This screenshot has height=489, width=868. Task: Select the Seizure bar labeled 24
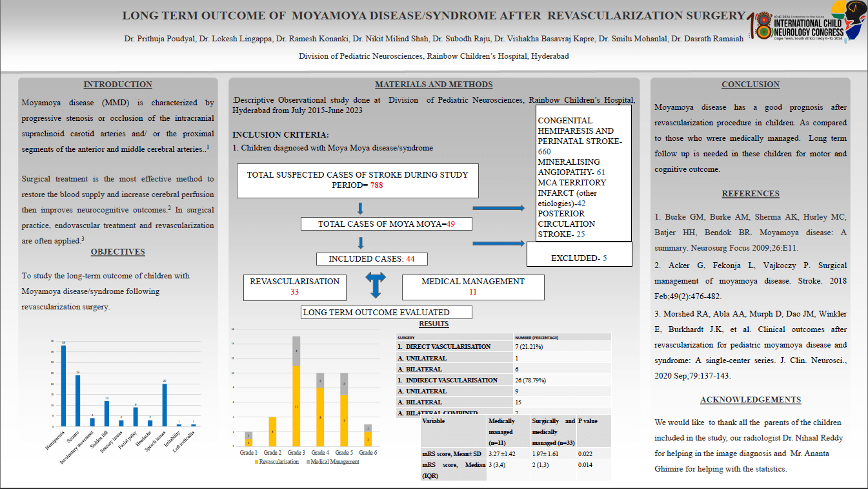(x=77, y=401)
